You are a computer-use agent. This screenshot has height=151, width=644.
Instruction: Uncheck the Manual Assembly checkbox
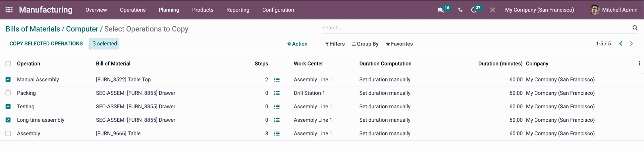point(8,80)
